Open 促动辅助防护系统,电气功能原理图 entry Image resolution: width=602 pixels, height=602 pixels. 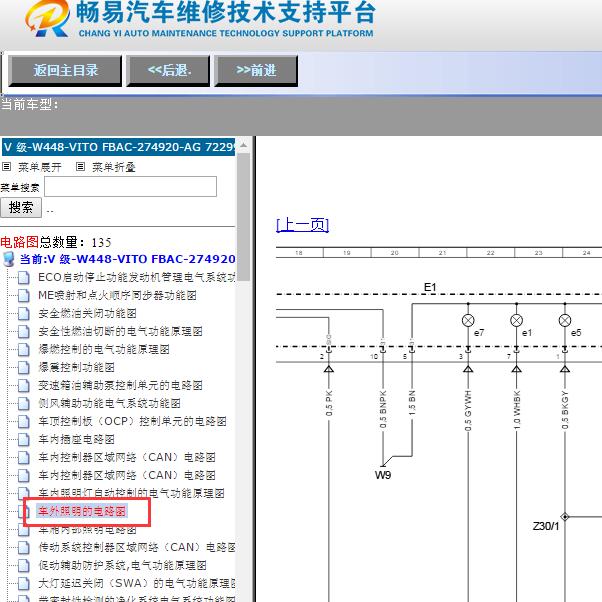pyautogui.click(x=122, y=565)
